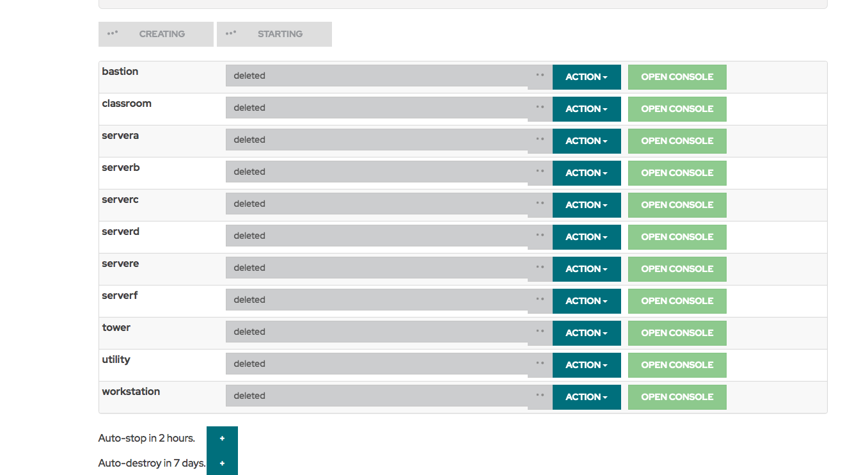Click the status dots icon for bastion
The height and width of the screenshot is (475, 868).
(540, 75)
